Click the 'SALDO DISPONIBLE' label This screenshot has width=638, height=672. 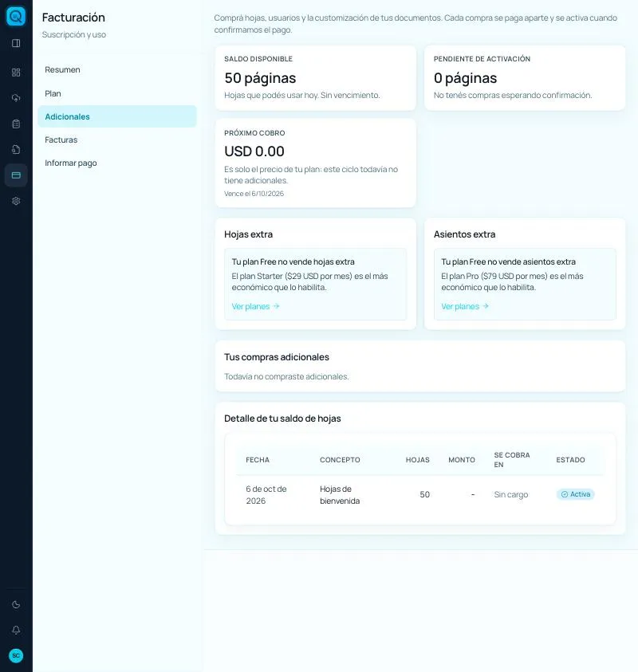click(258, 59)
